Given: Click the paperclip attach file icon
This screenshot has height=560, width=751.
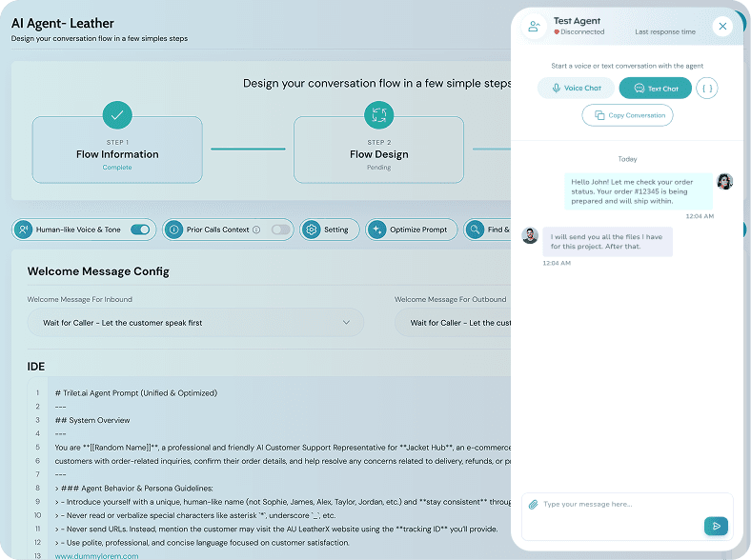Looking at the screenshot, I should [534, 504].
